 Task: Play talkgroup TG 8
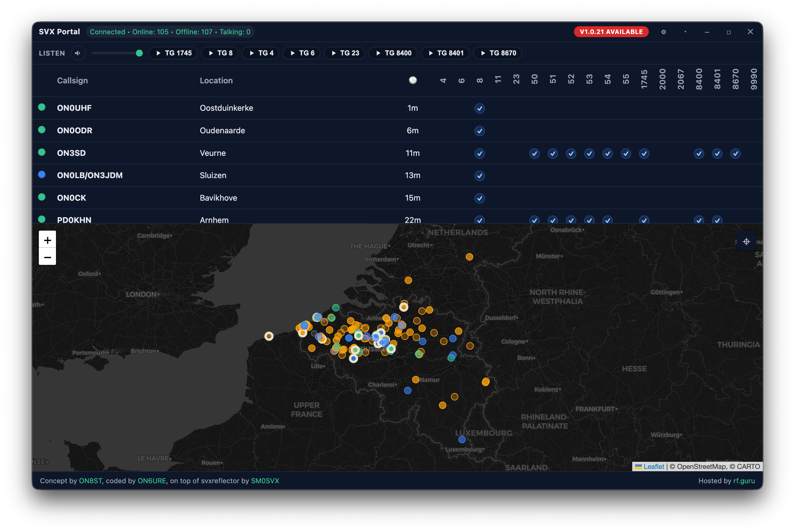tap(220, 53)
